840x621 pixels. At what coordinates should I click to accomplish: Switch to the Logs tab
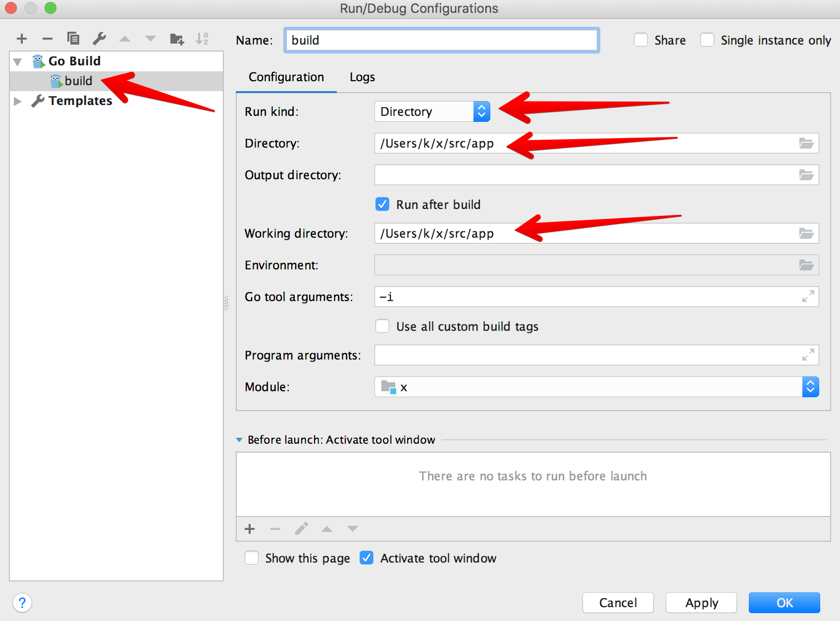tap(362, 77)
